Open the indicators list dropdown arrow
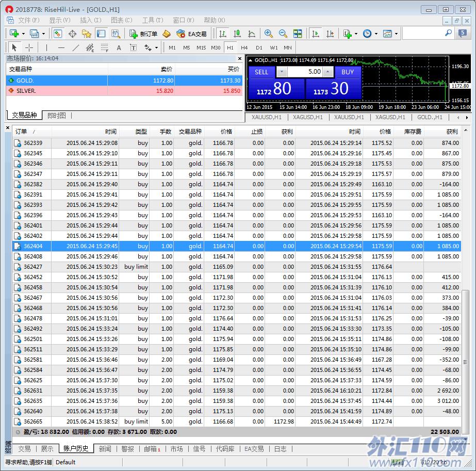The width and height of the screenshot is (476, 471). tap(356, 34)
